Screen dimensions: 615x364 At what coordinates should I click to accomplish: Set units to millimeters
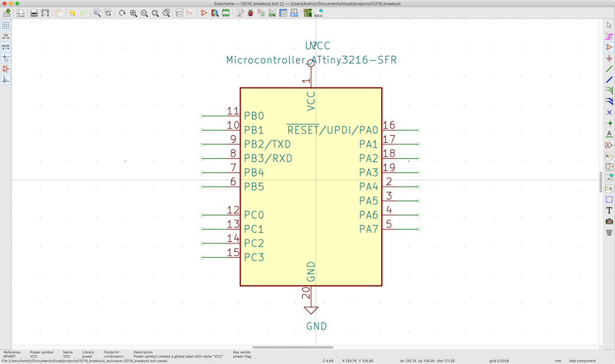[x=5, y=47]
